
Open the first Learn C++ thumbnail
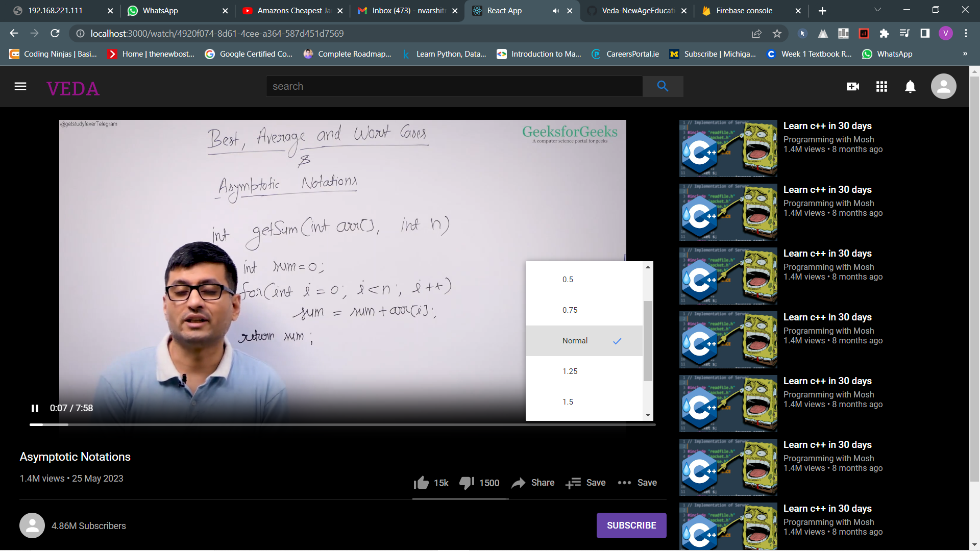coord(728,148)
